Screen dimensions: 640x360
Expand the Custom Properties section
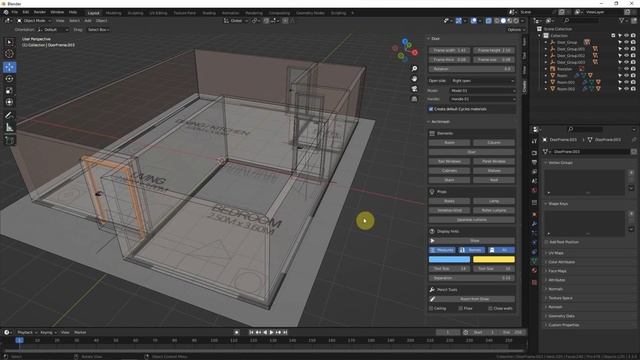(564, 325)
